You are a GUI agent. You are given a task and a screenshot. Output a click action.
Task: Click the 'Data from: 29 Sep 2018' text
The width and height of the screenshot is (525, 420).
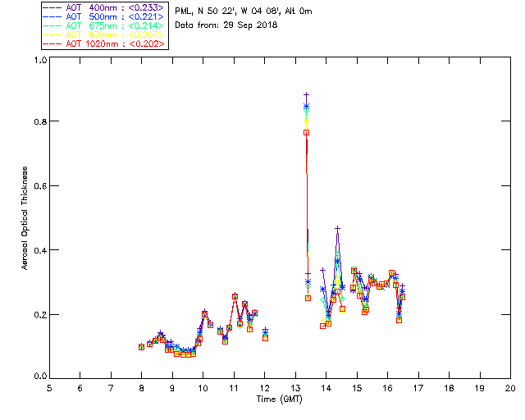(226, 25)
